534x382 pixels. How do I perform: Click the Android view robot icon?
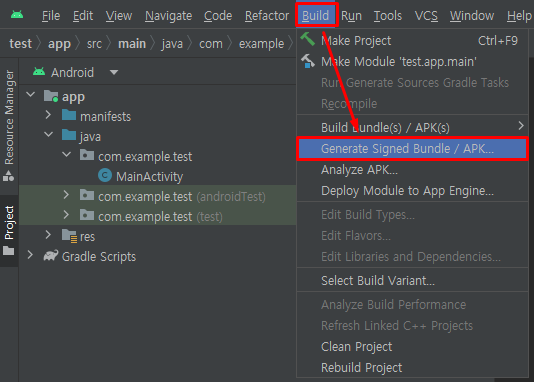[39, 72]
